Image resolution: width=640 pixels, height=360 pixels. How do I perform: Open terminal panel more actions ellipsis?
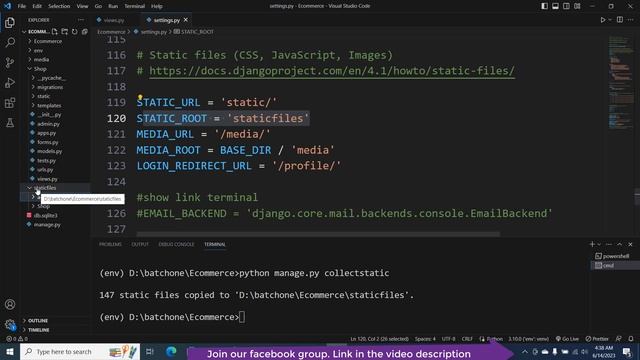tap(609, 244)
